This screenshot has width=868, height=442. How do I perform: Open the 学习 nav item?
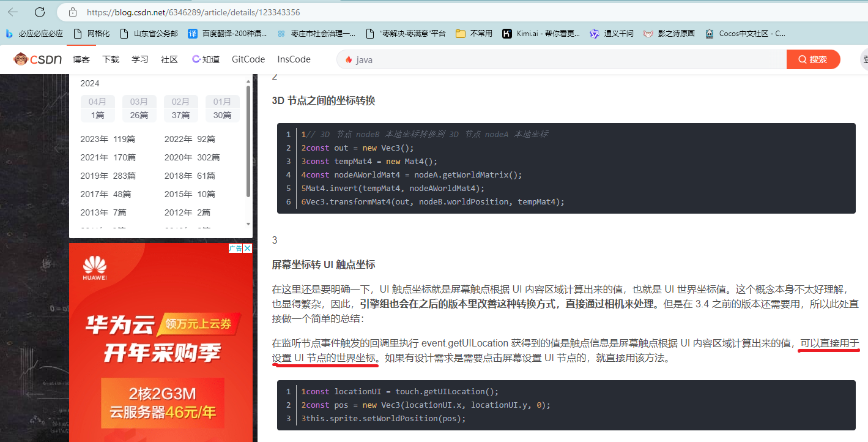(140, 59)
